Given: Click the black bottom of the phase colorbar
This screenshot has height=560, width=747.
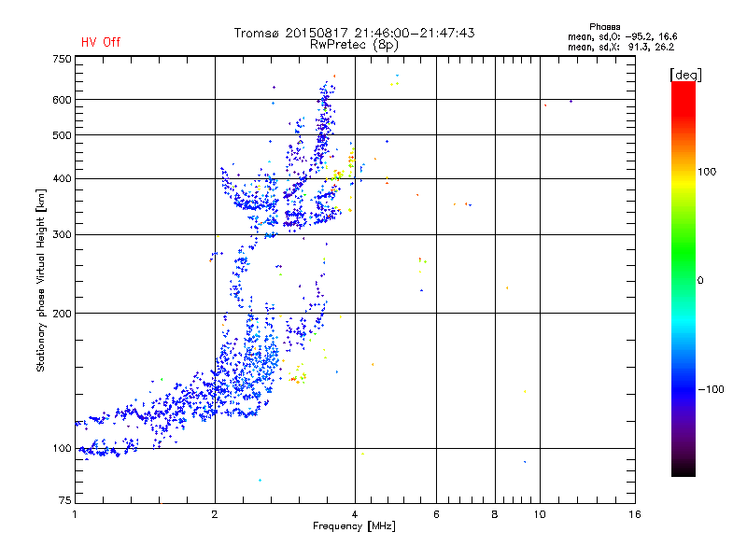Looking at the screenshot, I should coord(684,469).
